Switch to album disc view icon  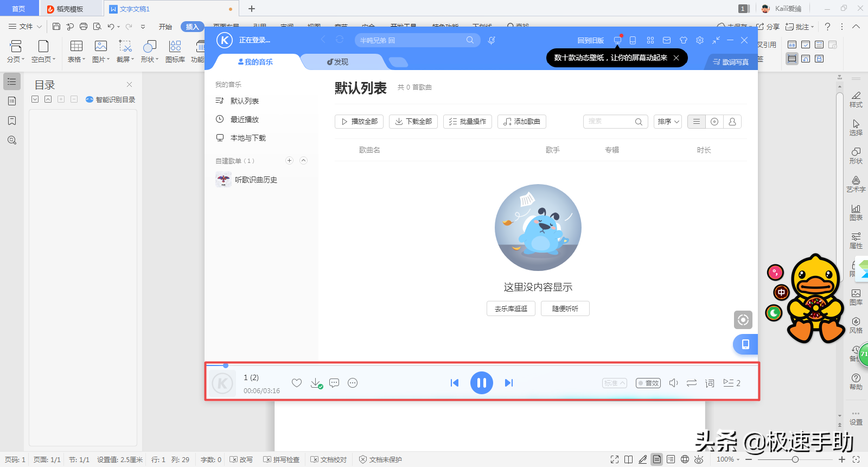(714, 122)
